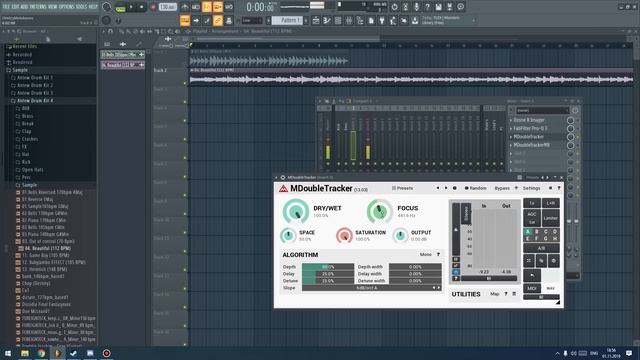The width and height of the screenshot is (640, 360).
Task: Click the Limiter button in MDoubleTracker
Action: (551, 218)
